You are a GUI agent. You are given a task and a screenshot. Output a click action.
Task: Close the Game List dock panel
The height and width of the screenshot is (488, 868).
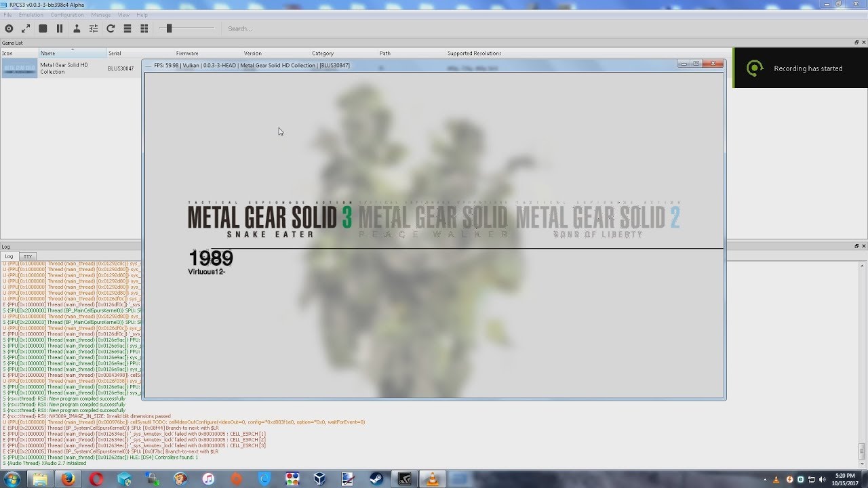pyautogui.click(x=863, y=43)
